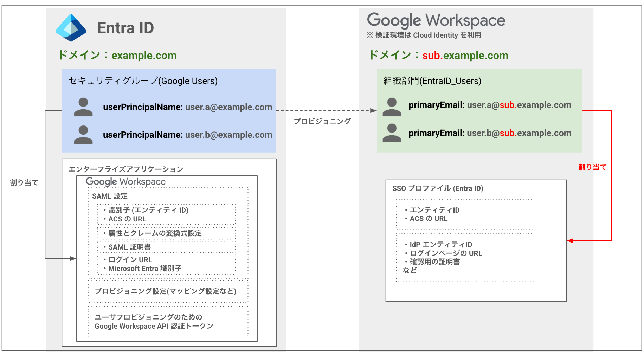This screenshot has width=644, height=355.
Task: Click "primaryEmail: user.a@sub.example.com" text
Action: coord(490,105)
